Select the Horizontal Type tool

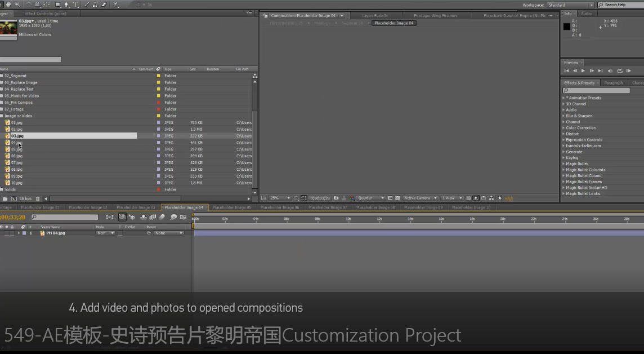tap(75, 5)
